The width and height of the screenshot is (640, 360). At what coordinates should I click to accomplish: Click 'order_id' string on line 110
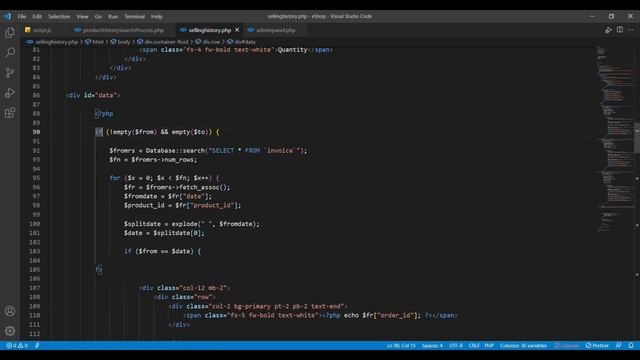coord(395,315)
